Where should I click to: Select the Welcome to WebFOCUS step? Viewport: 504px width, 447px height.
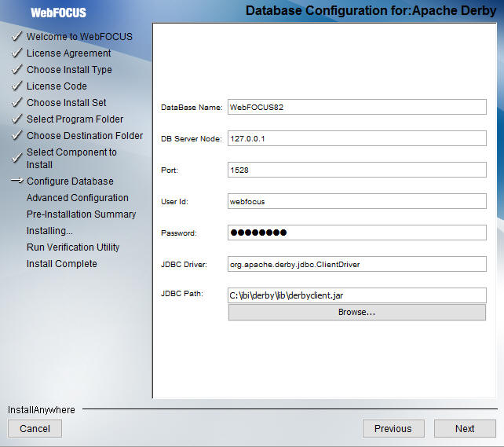79,37
